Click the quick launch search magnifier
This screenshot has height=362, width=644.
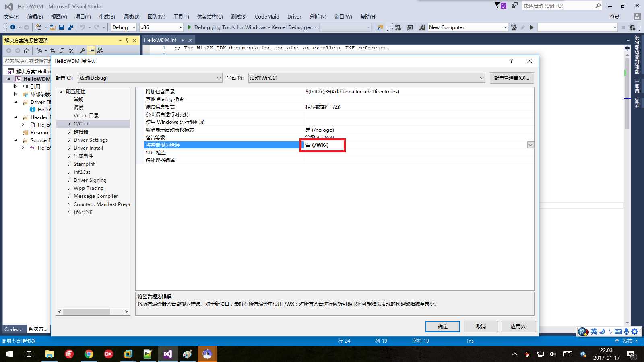click(x=598, y=6)
